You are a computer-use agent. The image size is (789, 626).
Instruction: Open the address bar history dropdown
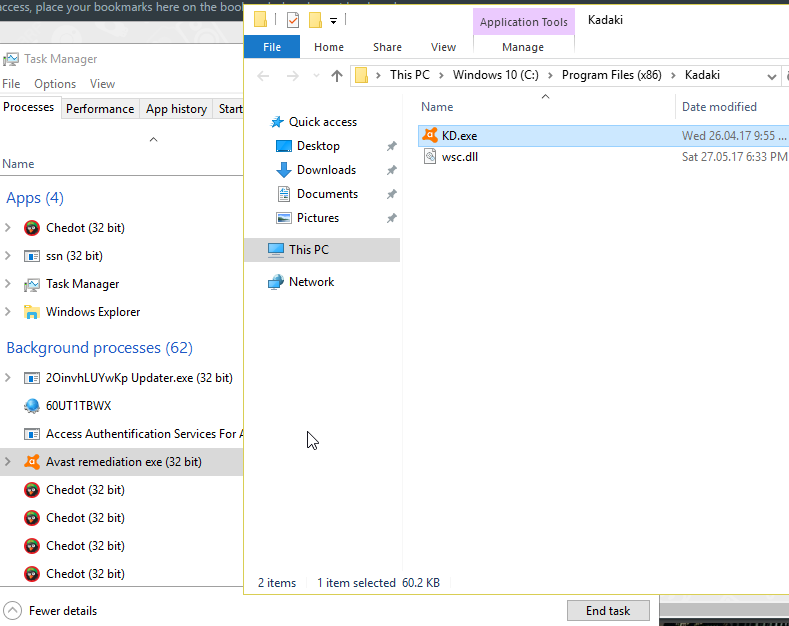771,76
